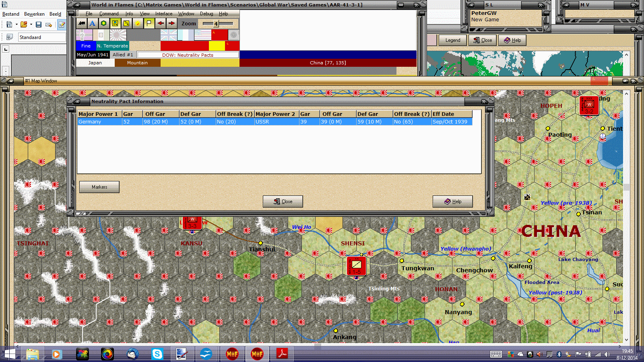Click the checkered factory marker near Yellow river
Screen dimensions: 644x362
tap(527, 197)
